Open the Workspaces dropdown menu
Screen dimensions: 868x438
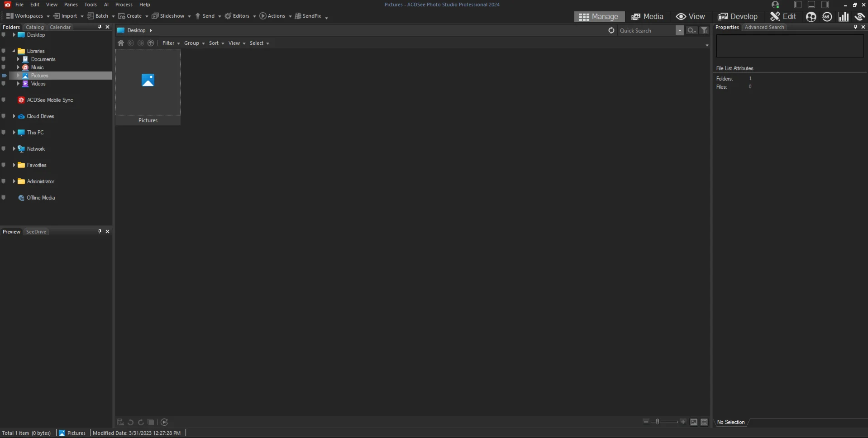(x=28, y=16)
